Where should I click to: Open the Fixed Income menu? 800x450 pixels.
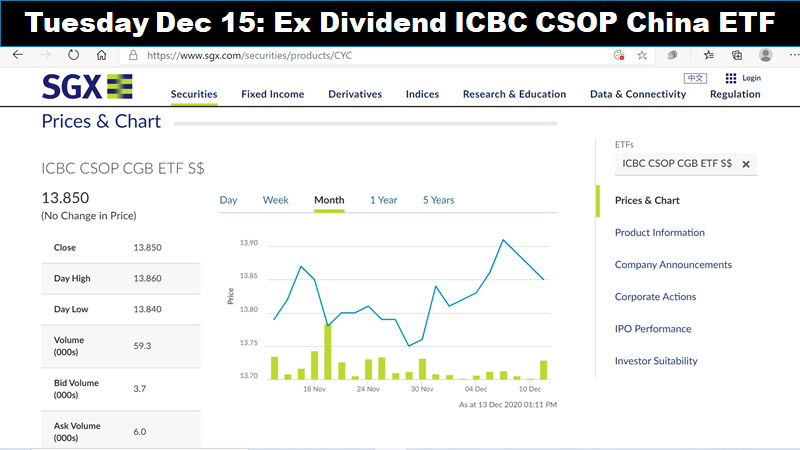[272, 94]
